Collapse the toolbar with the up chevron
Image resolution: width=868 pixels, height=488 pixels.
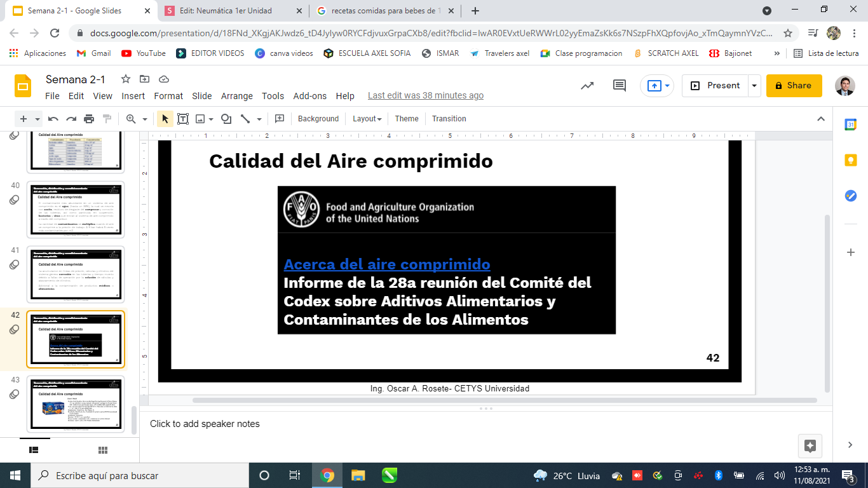pyautogui.click(x=820, y=119)
